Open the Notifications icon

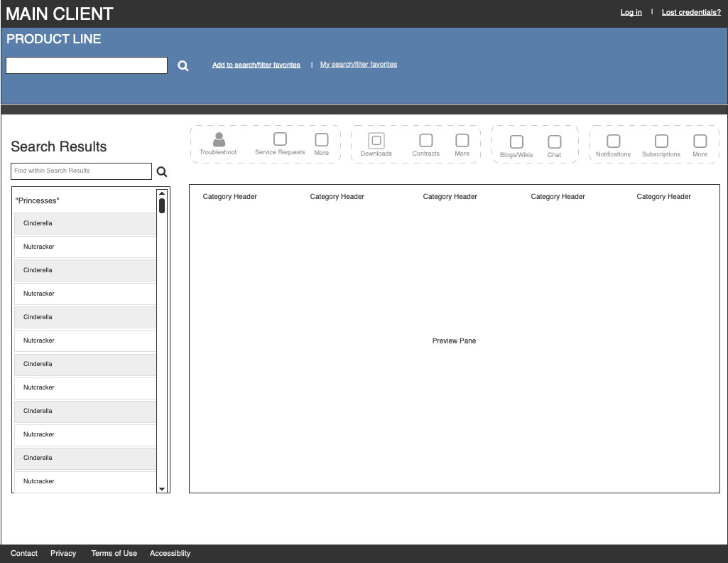pos(613,141)
